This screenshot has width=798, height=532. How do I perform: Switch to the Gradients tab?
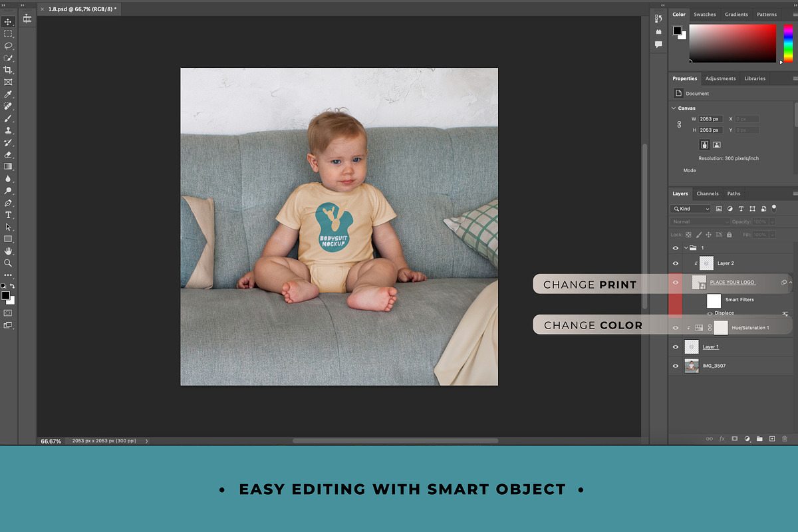click(x=736, y=14)
